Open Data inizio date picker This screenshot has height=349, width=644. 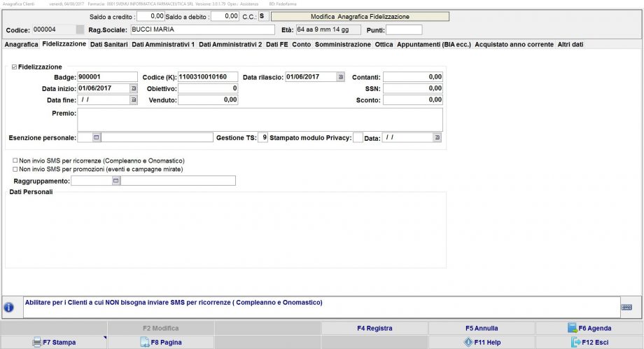[x=134, y=88]
